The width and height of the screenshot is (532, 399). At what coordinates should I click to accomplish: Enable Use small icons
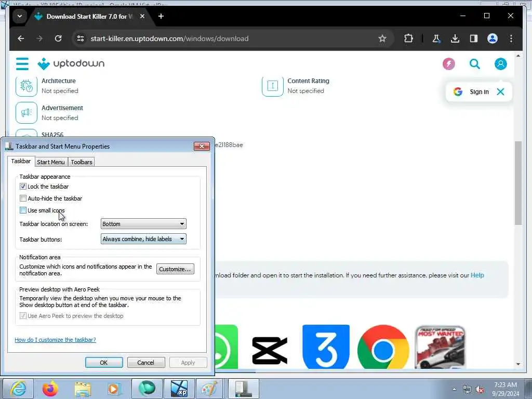tap(23, 210)
